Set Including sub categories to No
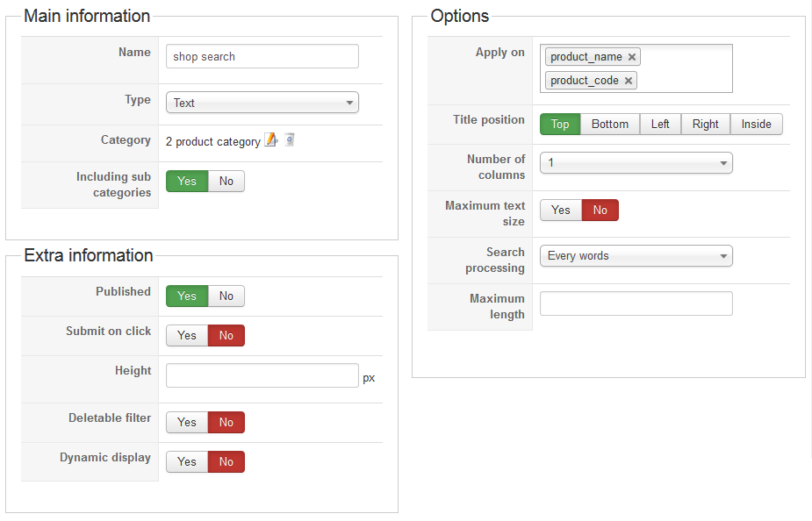The image size is (812, 521). click(226, 181)
